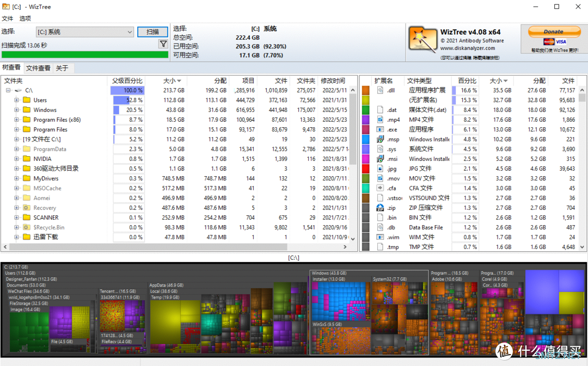Image resolution: width=588 pixels, height=366 pixels.
Task: Open the 文件 menu
Action: click(x=8, y=18)
